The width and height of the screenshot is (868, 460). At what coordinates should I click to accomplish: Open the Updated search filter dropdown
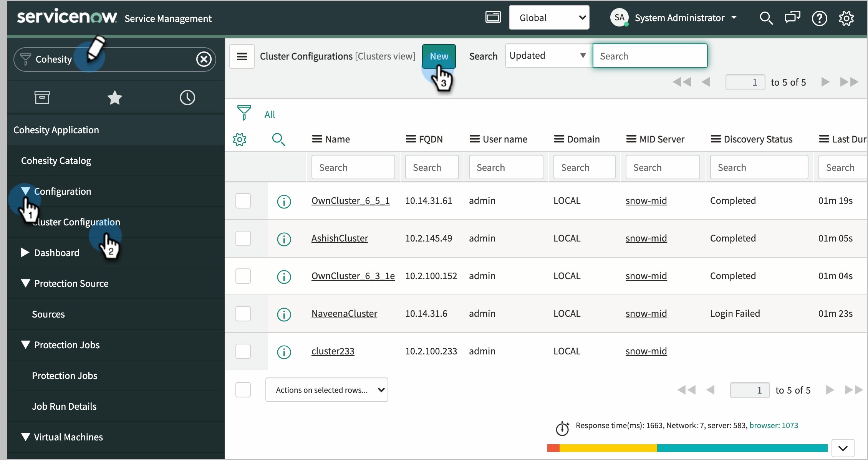click(x=546, y=56)
